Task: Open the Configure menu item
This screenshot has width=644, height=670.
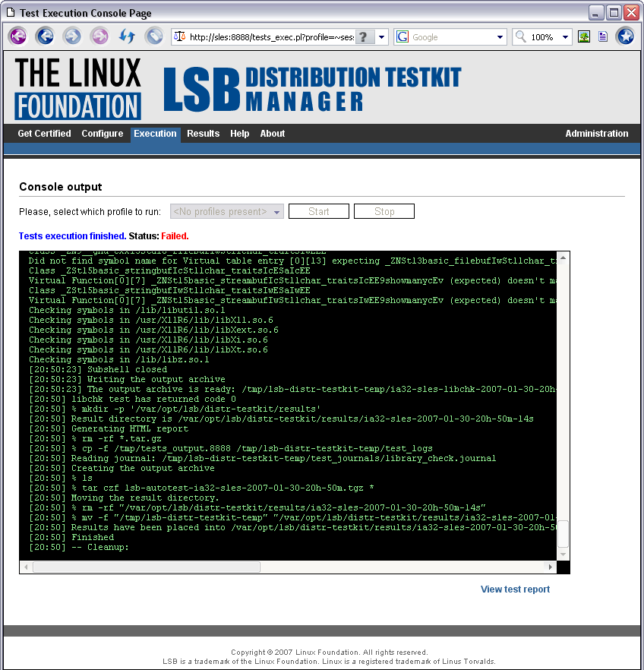Action: coord(102,134)
